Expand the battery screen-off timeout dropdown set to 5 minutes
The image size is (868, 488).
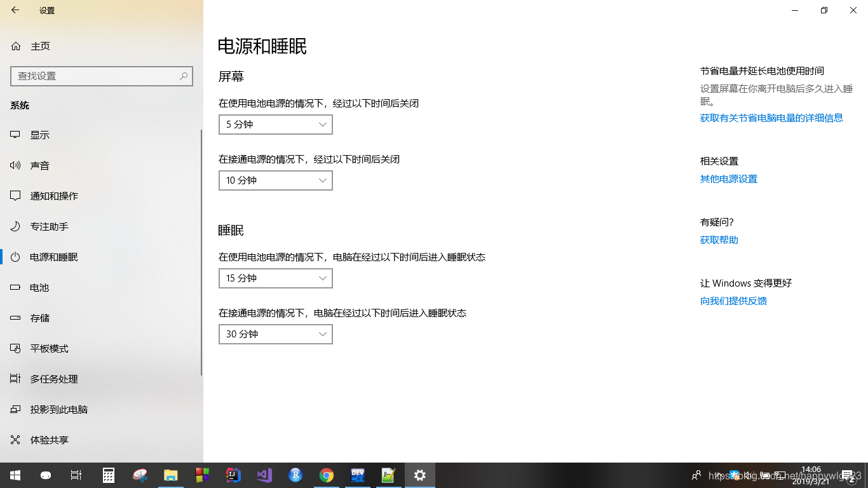click(275, 124)
